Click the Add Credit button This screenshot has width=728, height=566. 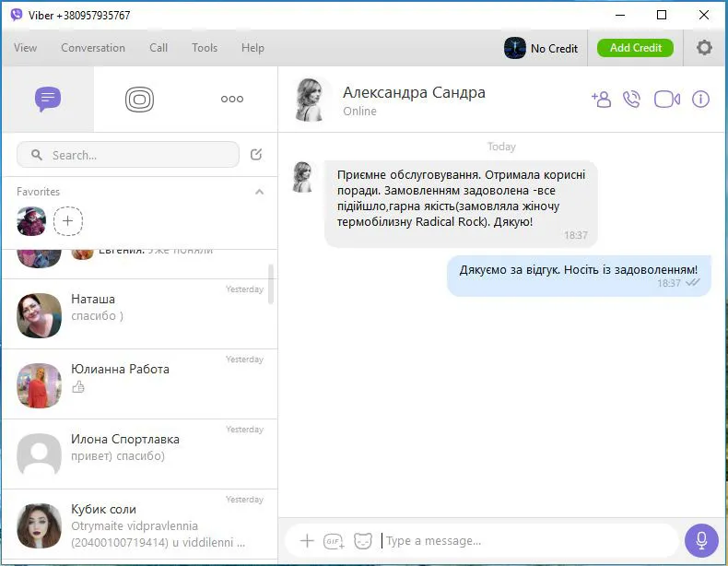(635, 48)
